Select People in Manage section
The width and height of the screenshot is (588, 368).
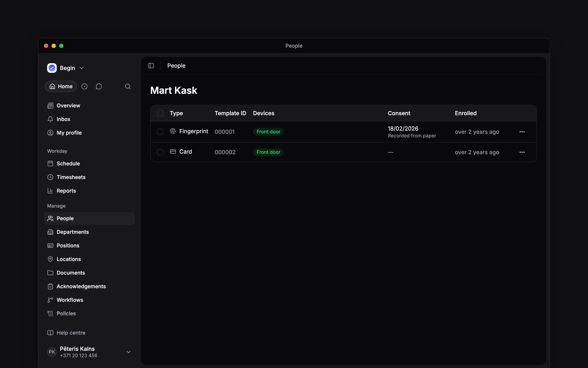(89, 218)
